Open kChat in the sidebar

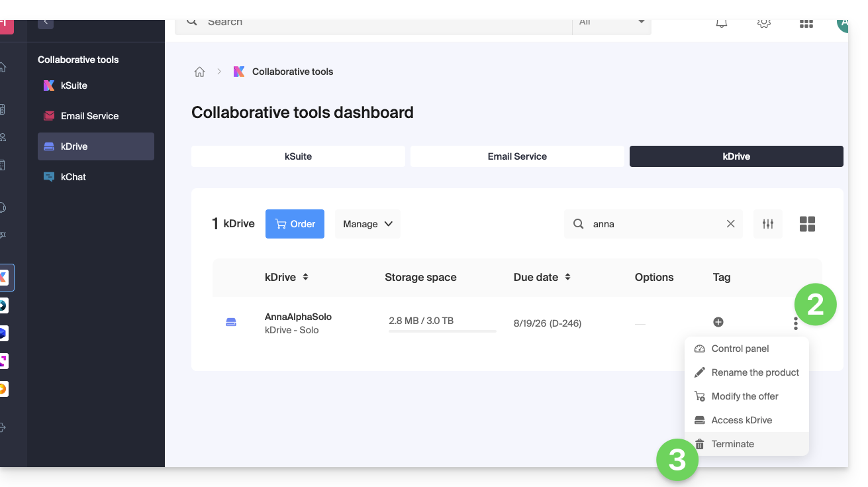pyautogui.click(x=73, y=177)
